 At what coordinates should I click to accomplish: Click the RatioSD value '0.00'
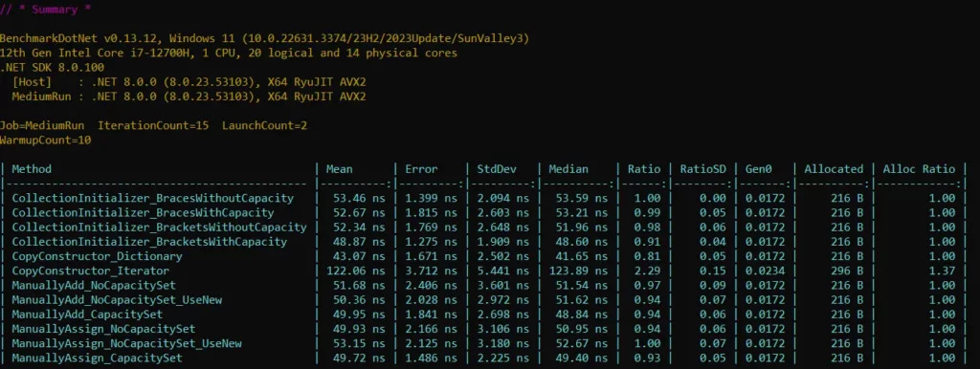point(712,198)
